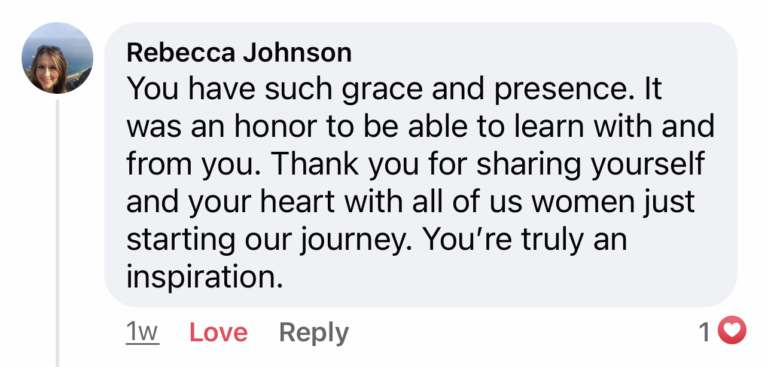This screenshot has width=768, height=367.
Task: Click the Rebecca Johnson name link
Action: [x=239, y=52]
